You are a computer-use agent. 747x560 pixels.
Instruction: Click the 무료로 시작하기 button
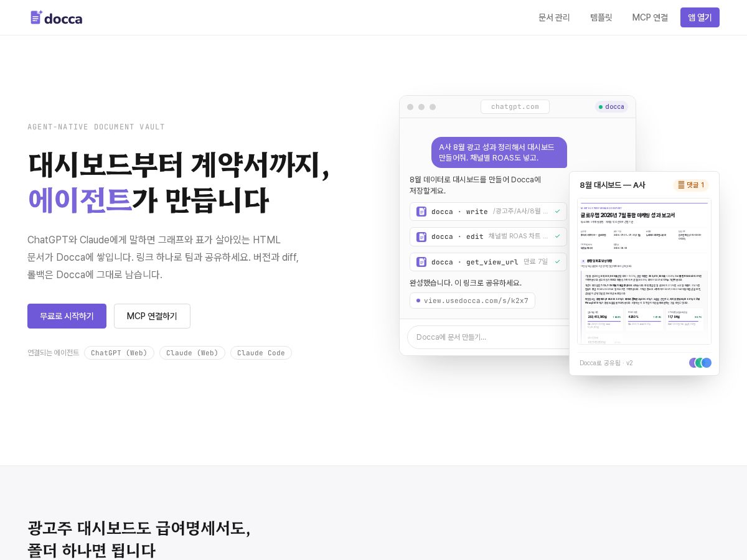click(x=67, y=316)
